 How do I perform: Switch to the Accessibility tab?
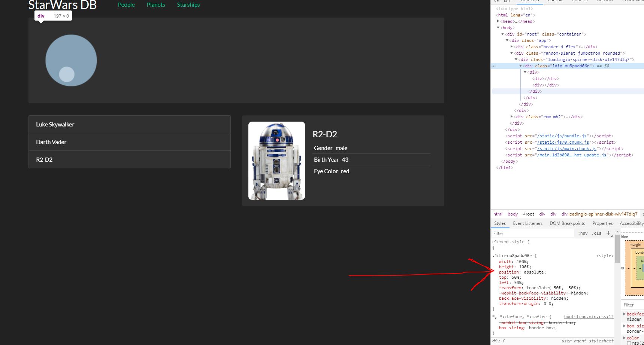(631, 223)
